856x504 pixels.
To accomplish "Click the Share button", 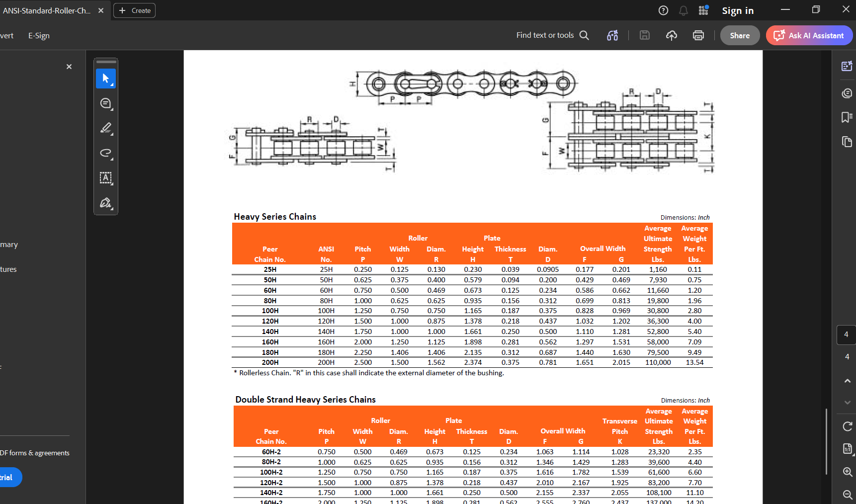I will point(740,35).
